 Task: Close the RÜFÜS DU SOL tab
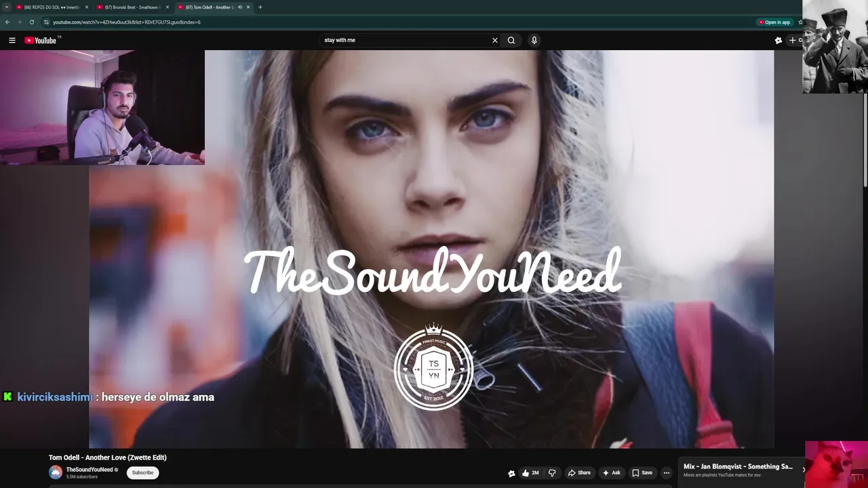(87, 7)
